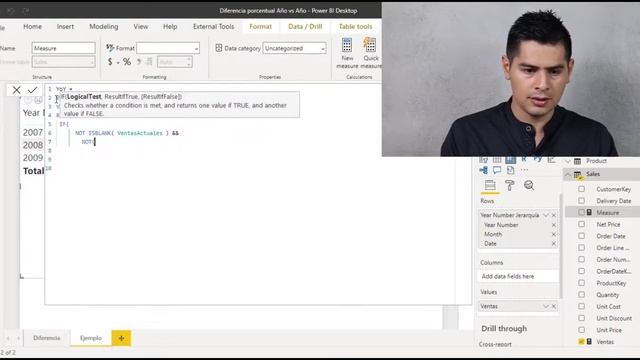
Task: Open the Home table dropdown
Action: point(64,62)
